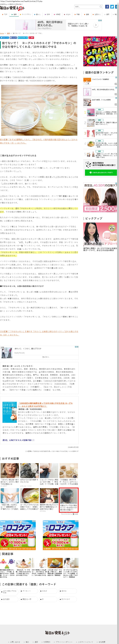This screenshot has width=119, height=644.
Task: Open the left 明治ロコケア banner
Action: (x=18, y=535)
